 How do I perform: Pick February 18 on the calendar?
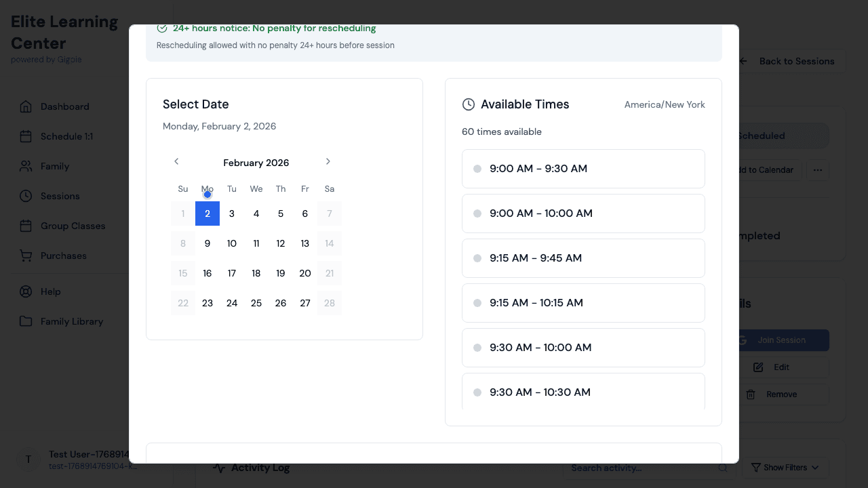pyautogui.click(x=256, y=273)
